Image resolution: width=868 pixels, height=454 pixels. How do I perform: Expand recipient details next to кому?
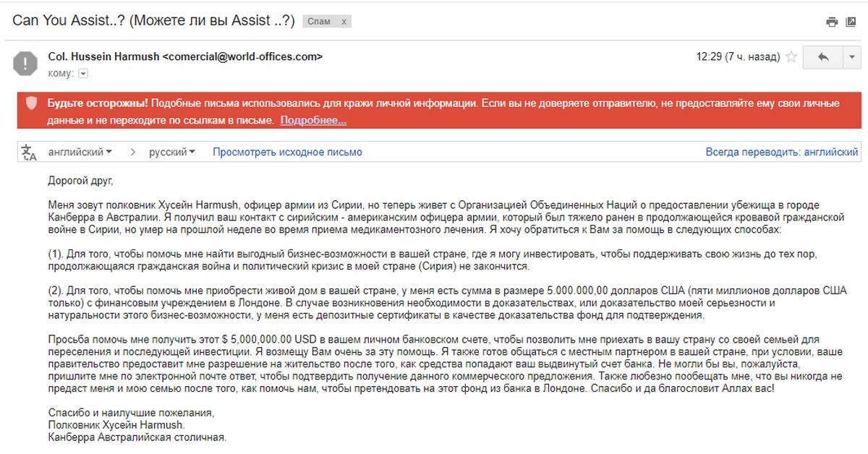click(83, 74)
